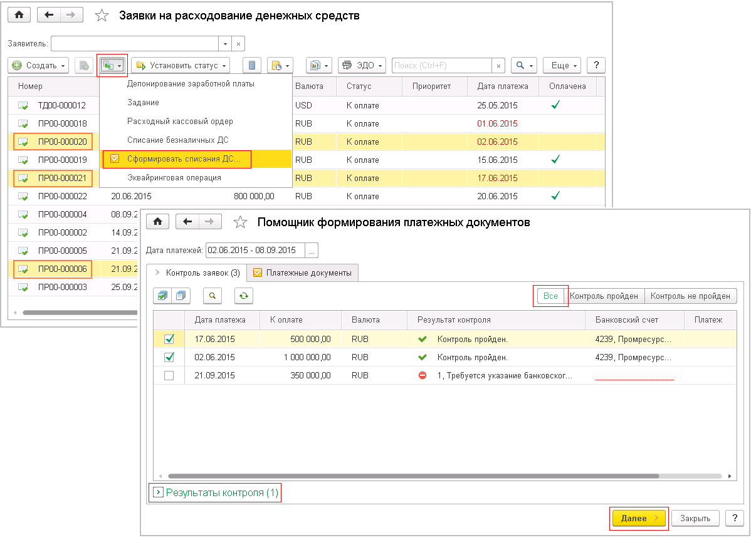
Task: Open the ЭДО toolbar menu
Action: tap(362, 65)
